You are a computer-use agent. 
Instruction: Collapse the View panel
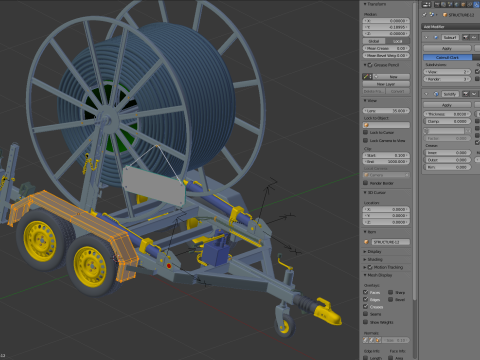point(365,101)
